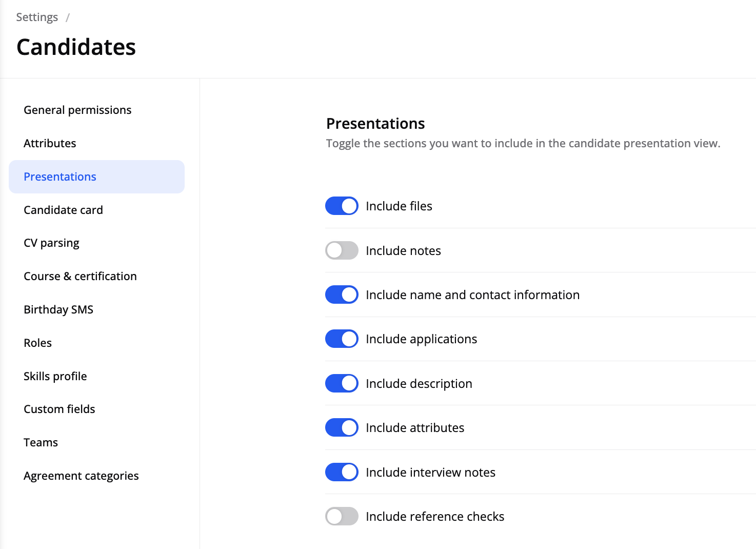The image size is (756, 549).
Task: Open General permissions settings
Action: point(77,110)
